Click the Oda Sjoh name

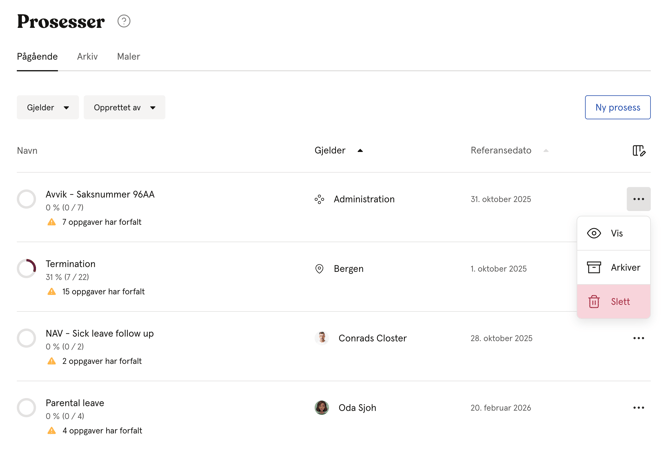(357, 408)
